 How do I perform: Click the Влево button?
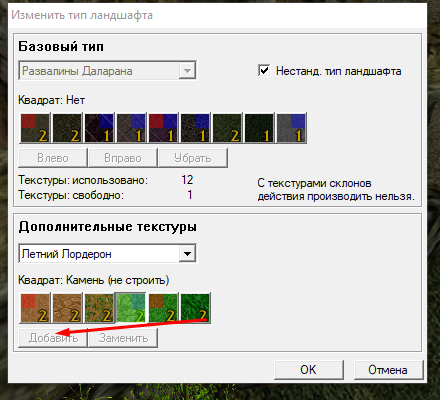pos(53,158)
